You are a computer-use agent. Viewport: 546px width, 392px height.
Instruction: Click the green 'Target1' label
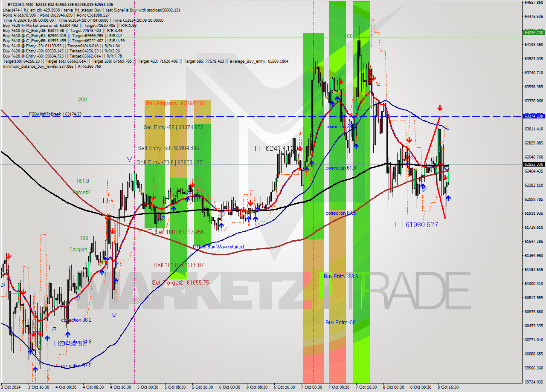78,249
